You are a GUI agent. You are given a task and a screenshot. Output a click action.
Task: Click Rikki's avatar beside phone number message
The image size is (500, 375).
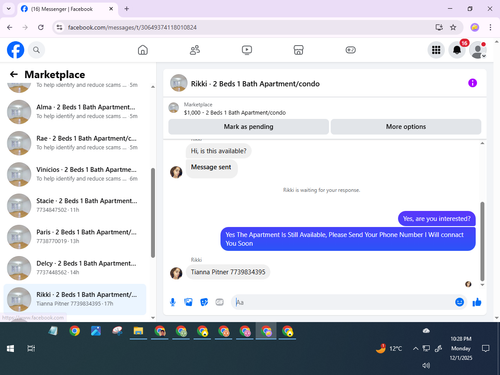pyautogui.click(x=176, y=273)
